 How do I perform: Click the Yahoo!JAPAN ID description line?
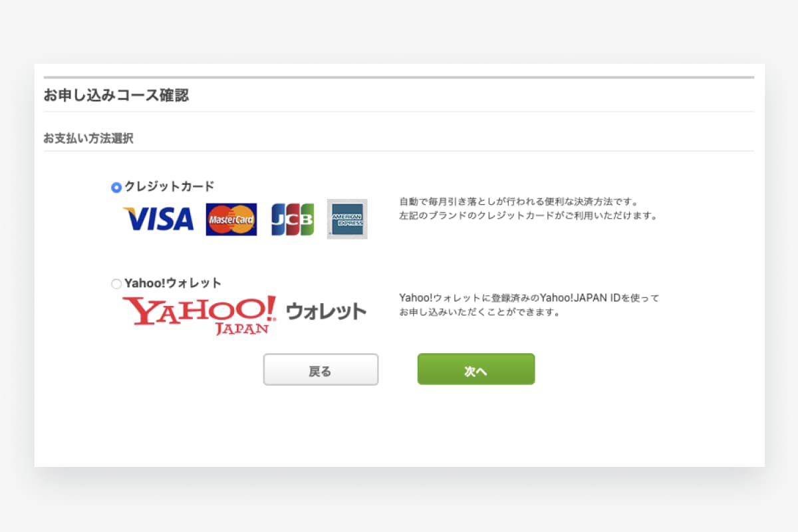(x=529, y=298)
